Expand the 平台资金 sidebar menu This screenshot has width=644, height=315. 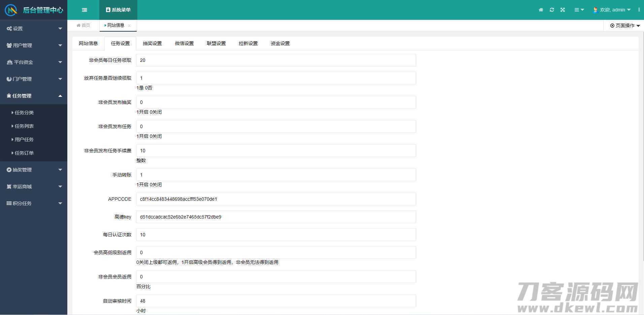[34, 62]
